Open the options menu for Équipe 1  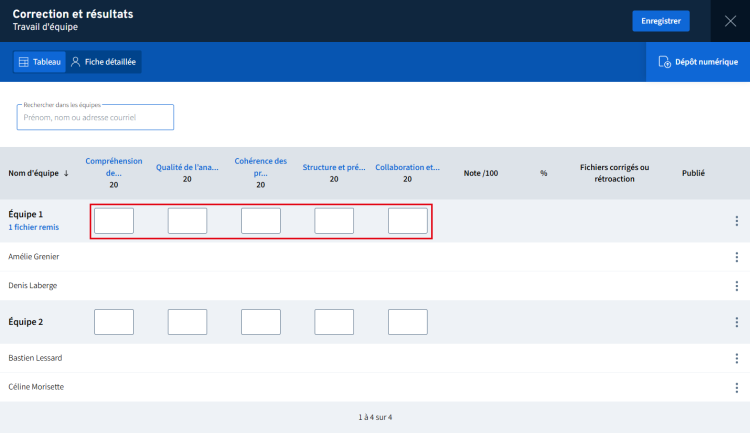(x=736, y=221)
